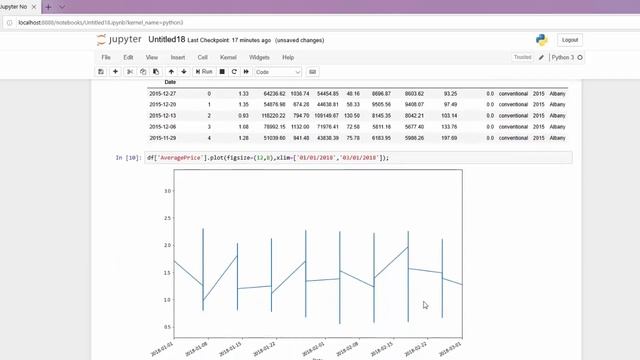The width and height of the screenshot is (640, 360).
Task: Click the line plot output image
Action: click(306, 263)
